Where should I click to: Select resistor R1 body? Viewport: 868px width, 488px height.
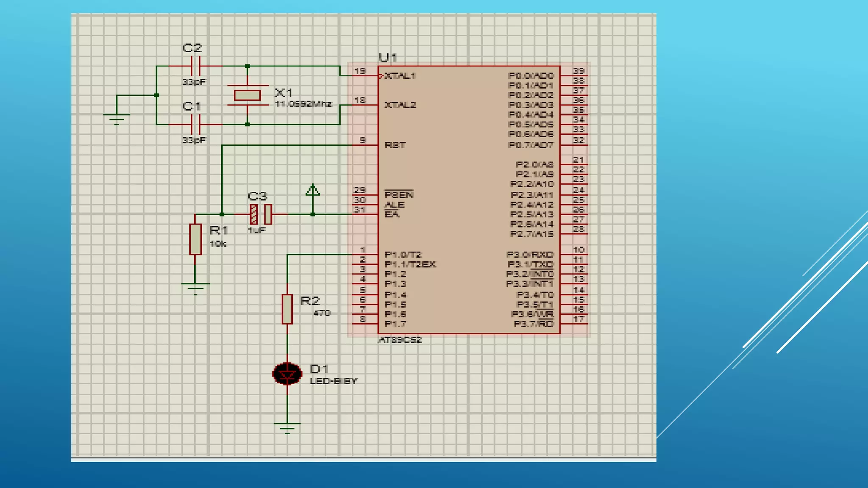coord(195,239)
